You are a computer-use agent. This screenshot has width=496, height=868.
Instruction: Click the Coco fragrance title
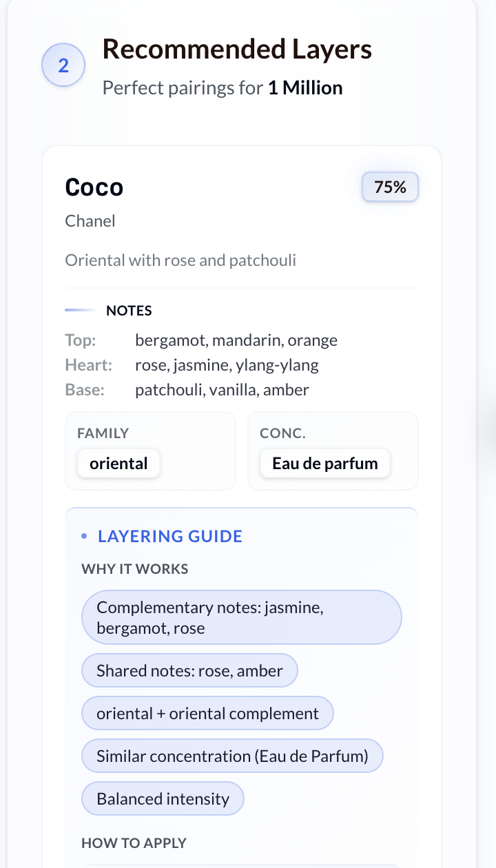(94, 187)
